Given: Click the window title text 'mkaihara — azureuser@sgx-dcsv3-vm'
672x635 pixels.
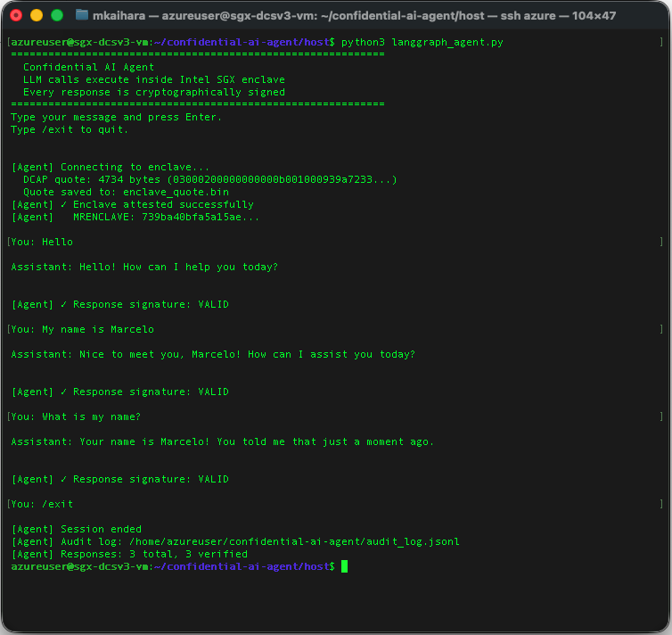Looking at the screenshot, I should [x=203, y=16].
